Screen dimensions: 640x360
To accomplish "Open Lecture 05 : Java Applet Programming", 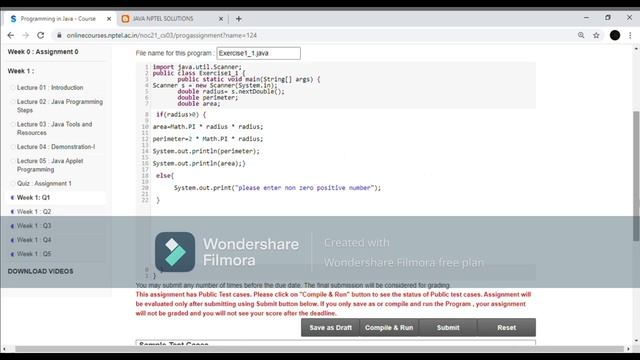I will click(50, 165).
